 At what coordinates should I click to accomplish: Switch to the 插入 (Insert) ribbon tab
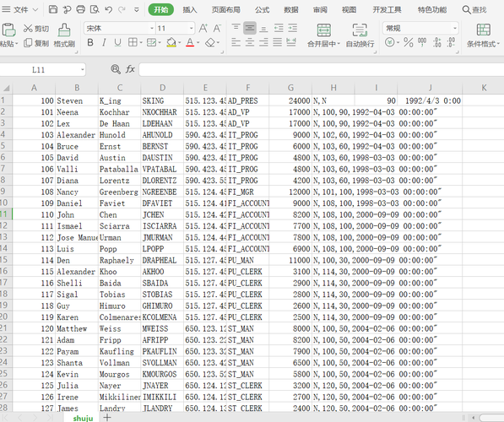coord(190,9)
